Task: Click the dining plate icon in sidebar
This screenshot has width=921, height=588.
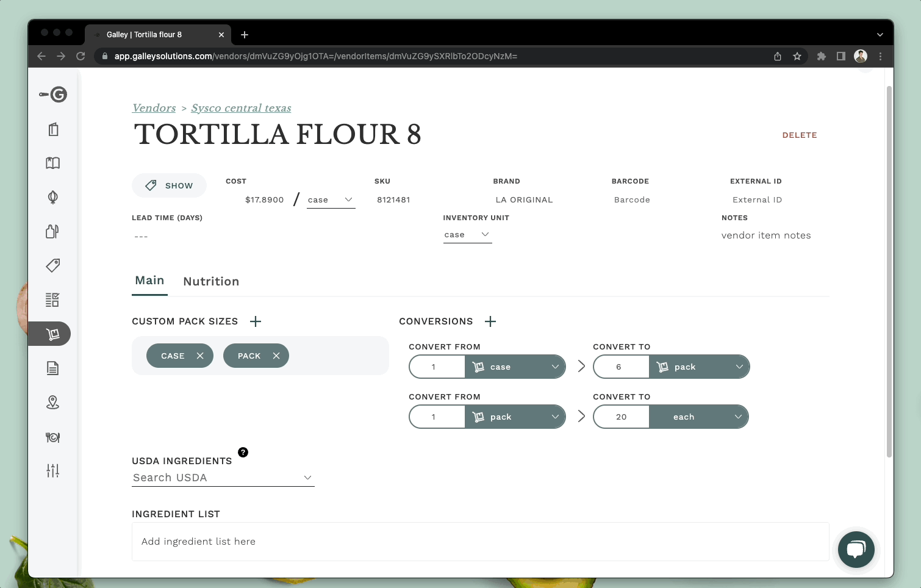Action: point(52,437)
